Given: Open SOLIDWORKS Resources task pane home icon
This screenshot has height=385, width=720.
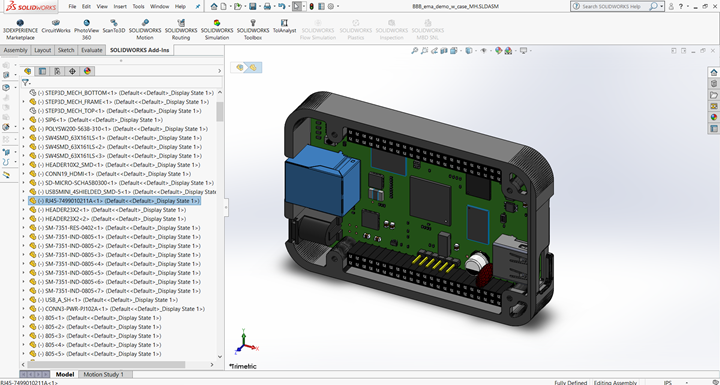Looking at the screenshot, I should pos(714,72).
